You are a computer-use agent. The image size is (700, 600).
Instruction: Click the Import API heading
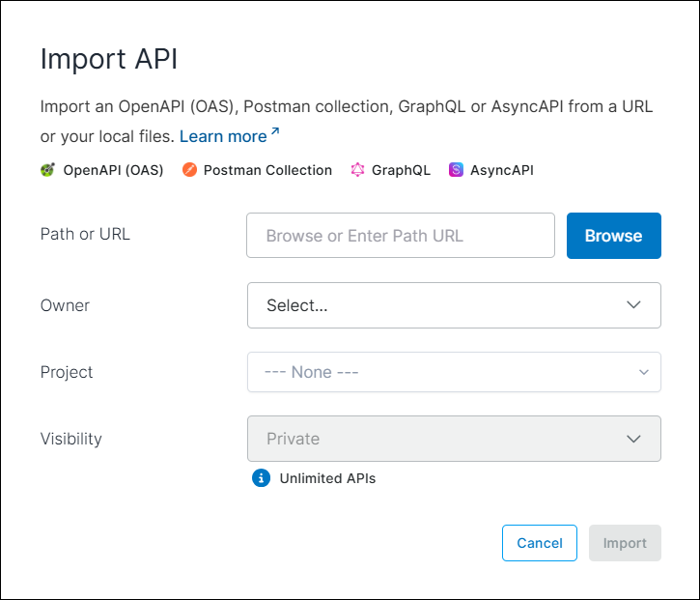pos(109,59)
